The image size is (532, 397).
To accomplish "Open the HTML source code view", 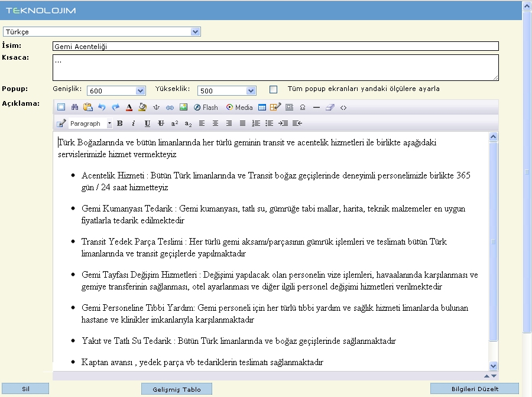I will (343, 108).
